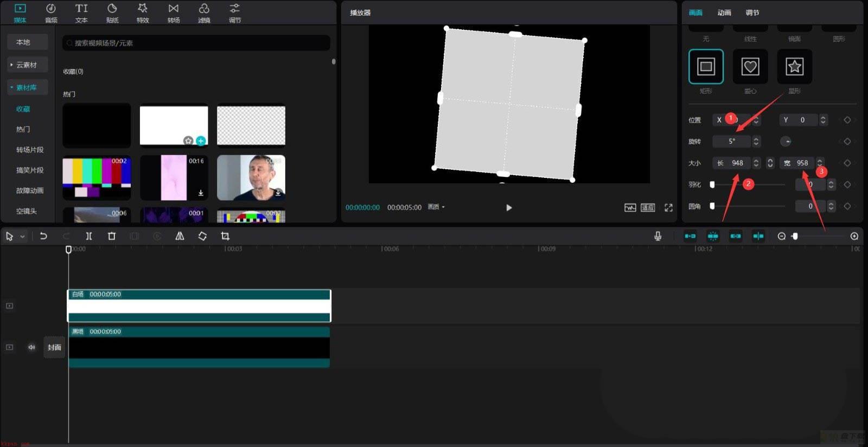Viewport: 868px width, 447px height.
Task: Click the microphone record voiceover icon
Action: pyautogui.click(x=658, y=236)
